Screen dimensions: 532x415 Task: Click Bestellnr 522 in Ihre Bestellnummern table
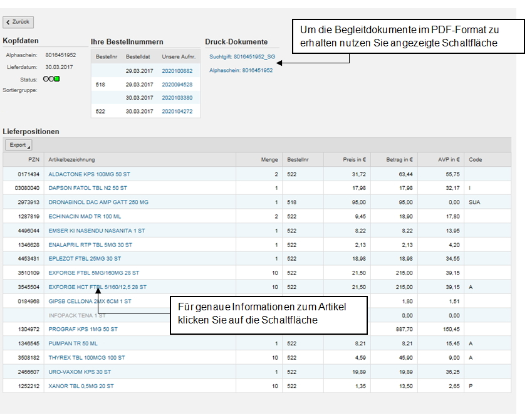click(100, 112)
